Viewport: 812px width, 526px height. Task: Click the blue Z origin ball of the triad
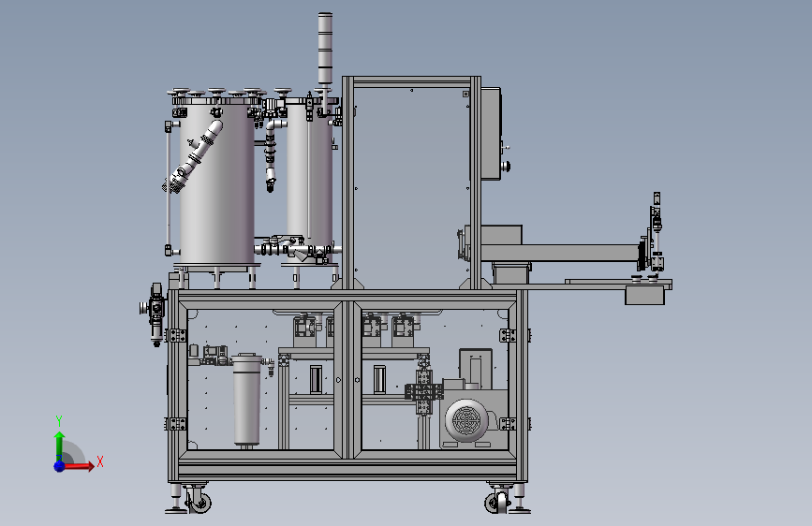pos(59,466)
